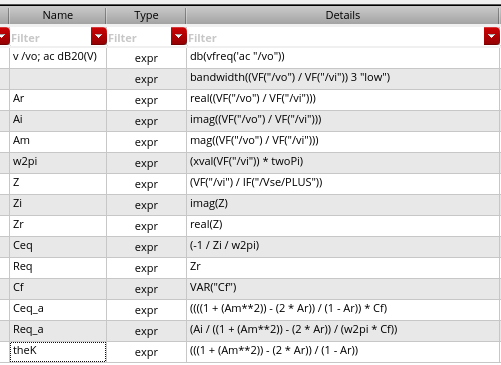Screen dimensions: 501x365
Task: Open the Type column filter dropdown arrow
Action: 179,36
